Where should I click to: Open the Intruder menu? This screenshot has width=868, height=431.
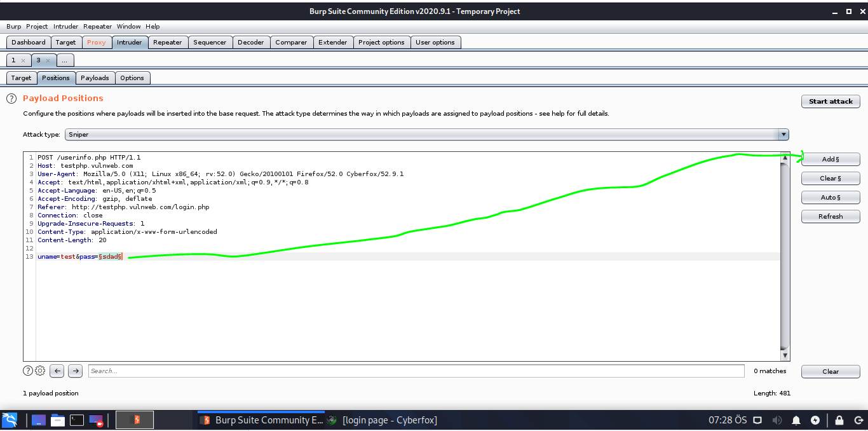pyautogui.click(x=65, y=26)
